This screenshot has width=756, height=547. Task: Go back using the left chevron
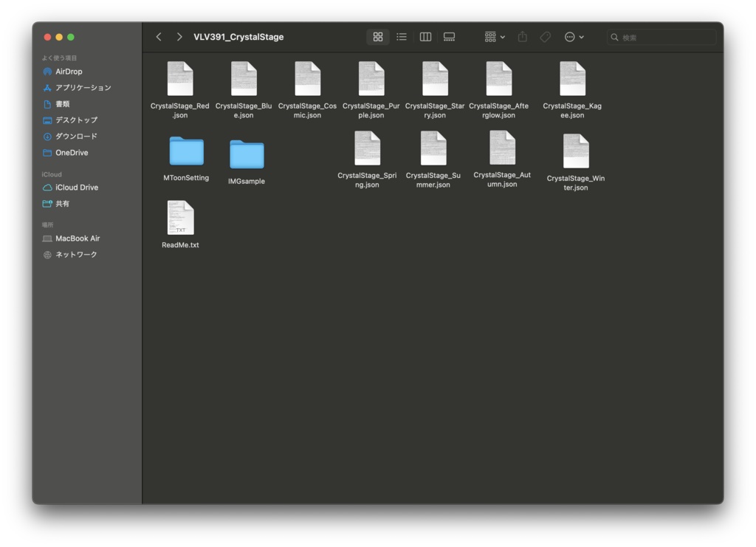[x=159, y=37]
